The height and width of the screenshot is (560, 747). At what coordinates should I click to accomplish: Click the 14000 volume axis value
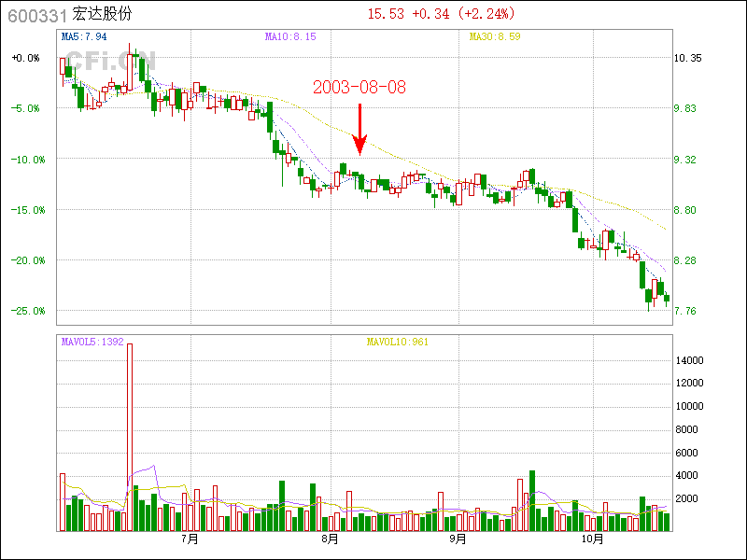689,360
